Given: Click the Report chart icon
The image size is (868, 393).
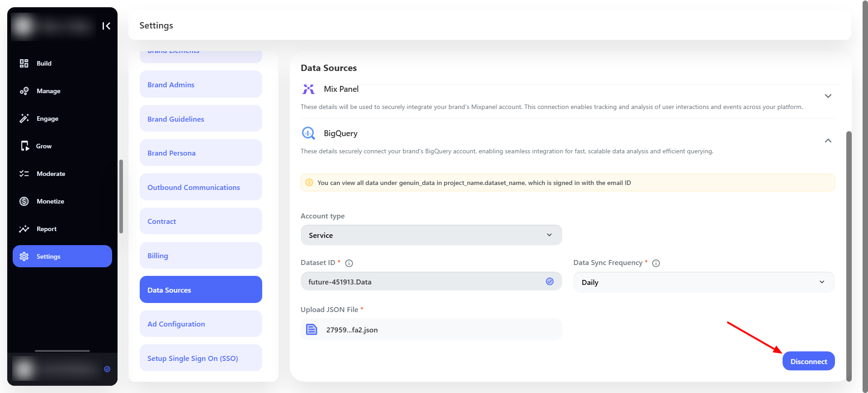Looking at the screenshot, I should pos(24,229).
